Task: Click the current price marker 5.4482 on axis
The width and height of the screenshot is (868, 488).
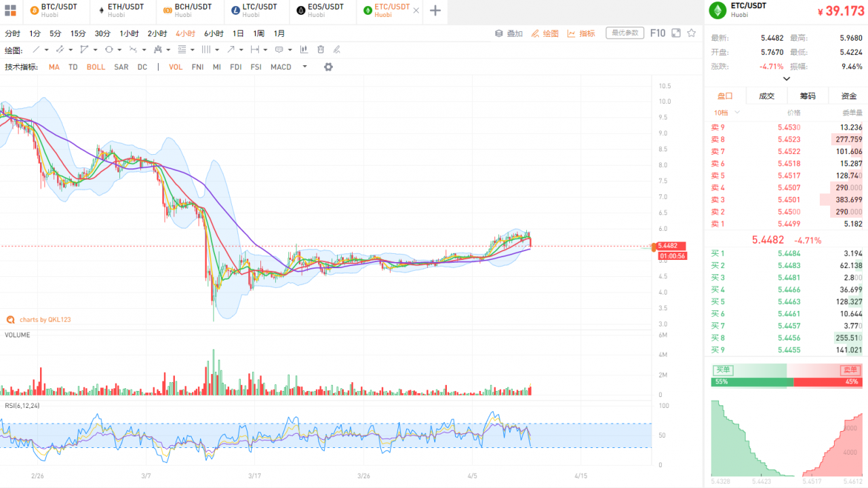Action: tap(671, 246)
